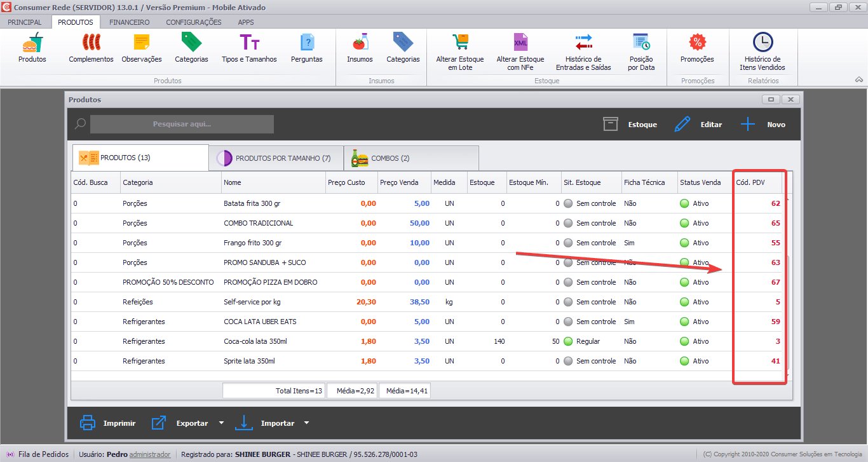Click the Novo plus button
The height and width of the screenshot is (462, 868).
click(763, 125)
